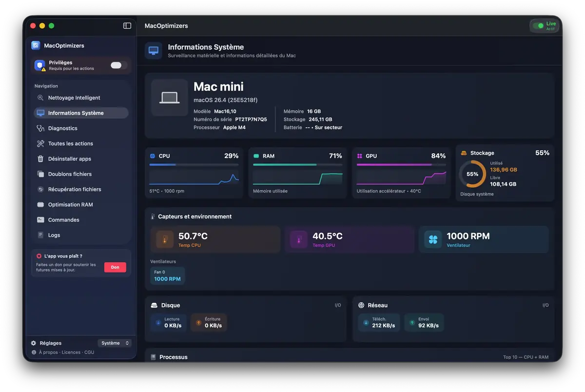Viewport: 585px width, 392px height.
Task: Open Diagnostics via its stethoscope icon
Action: pyautogui.click(x=41, y=128)
